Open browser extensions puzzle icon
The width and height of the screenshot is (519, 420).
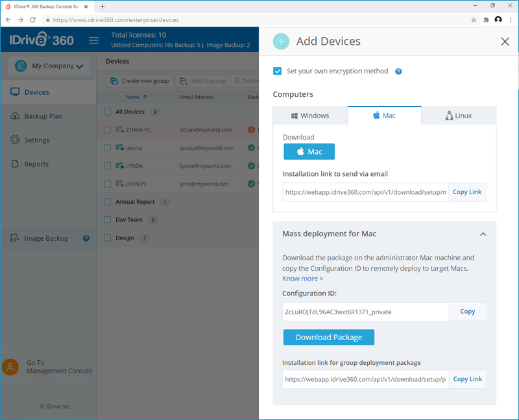click(486, 20)
